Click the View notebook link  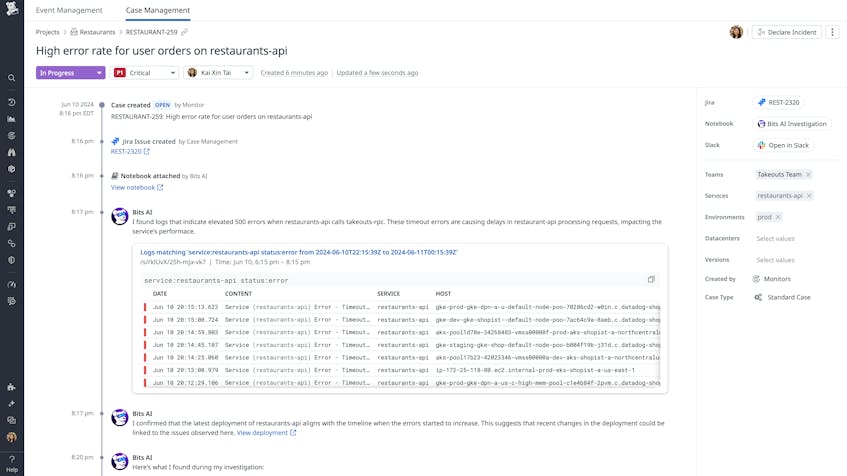click(x=136, y=187)
